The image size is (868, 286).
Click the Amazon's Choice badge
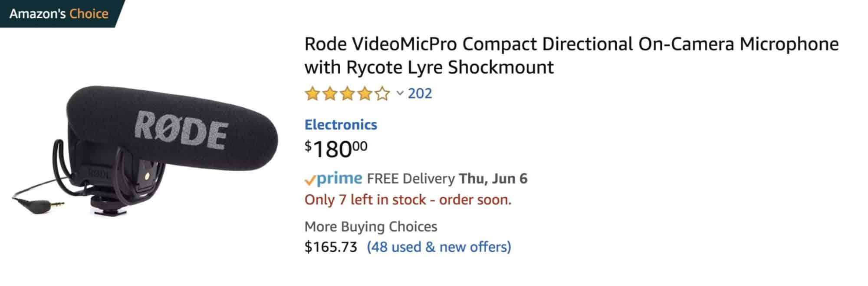coord(59,13)
